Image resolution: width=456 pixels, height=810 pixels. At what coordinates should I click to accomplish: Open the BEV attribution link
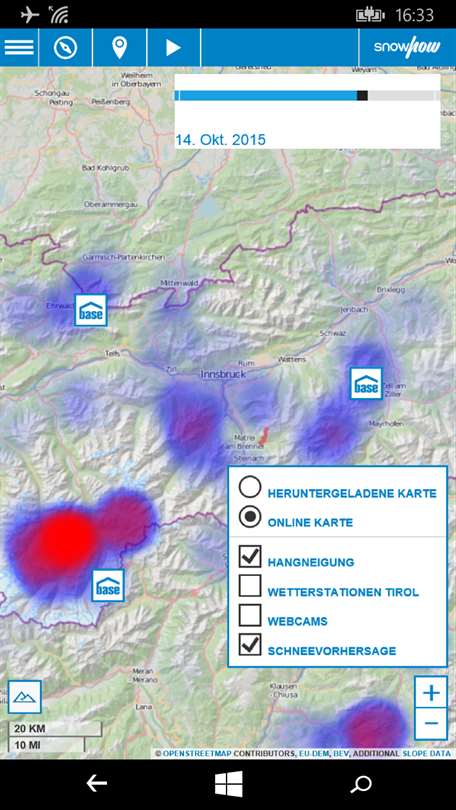(x=341, y=754)
